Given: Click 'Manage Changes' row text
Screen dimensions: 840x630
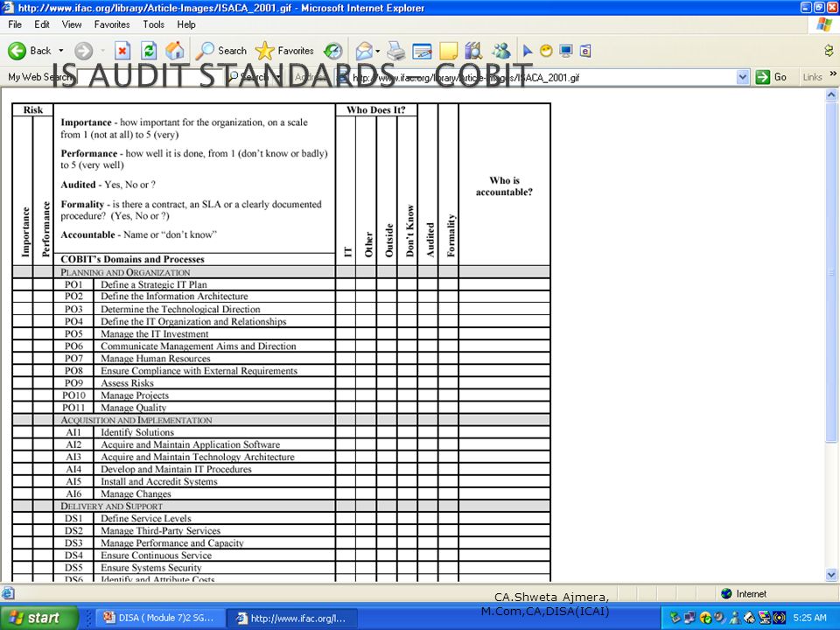Looking at the screenshot, I should (136, 493).
